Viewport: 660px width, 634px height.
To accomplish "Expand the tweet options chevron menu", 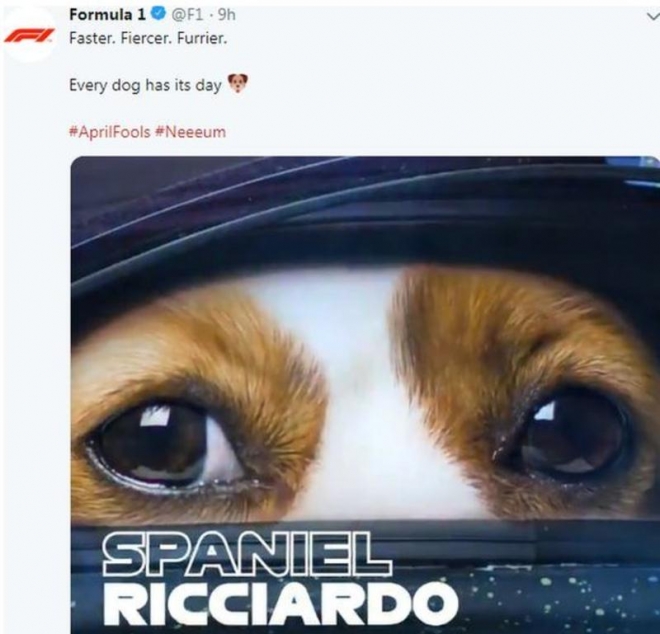I will point(653,16).
